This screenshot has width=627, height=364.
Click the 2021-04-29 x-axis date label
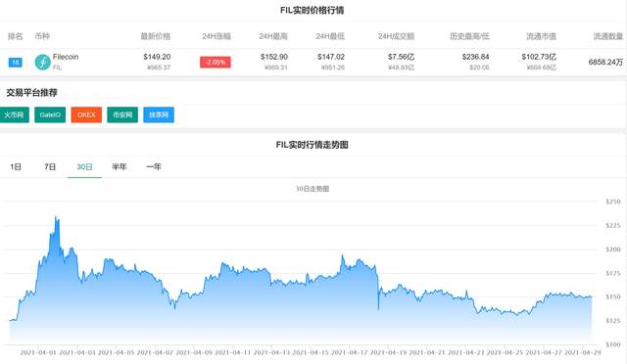coord(582,353)
